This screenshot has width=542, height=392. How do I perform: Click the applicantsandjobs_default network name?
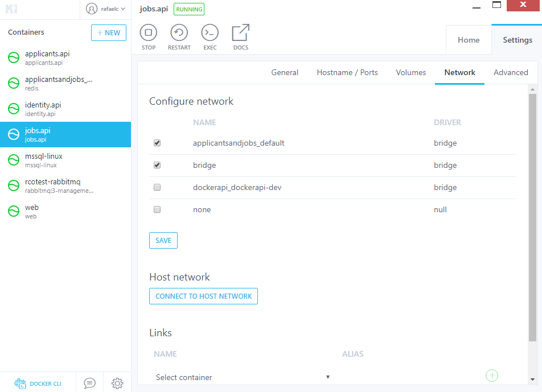(239, 143)
